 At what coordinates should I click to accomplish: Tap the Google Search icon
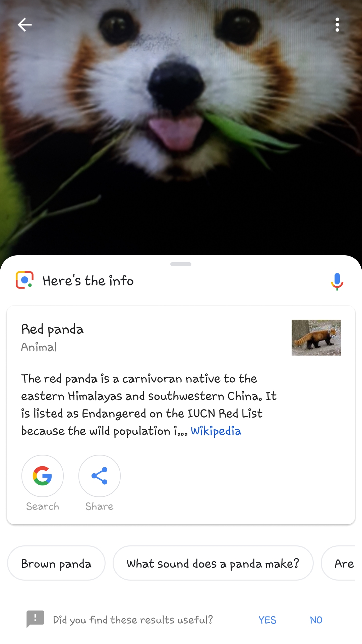43,476
